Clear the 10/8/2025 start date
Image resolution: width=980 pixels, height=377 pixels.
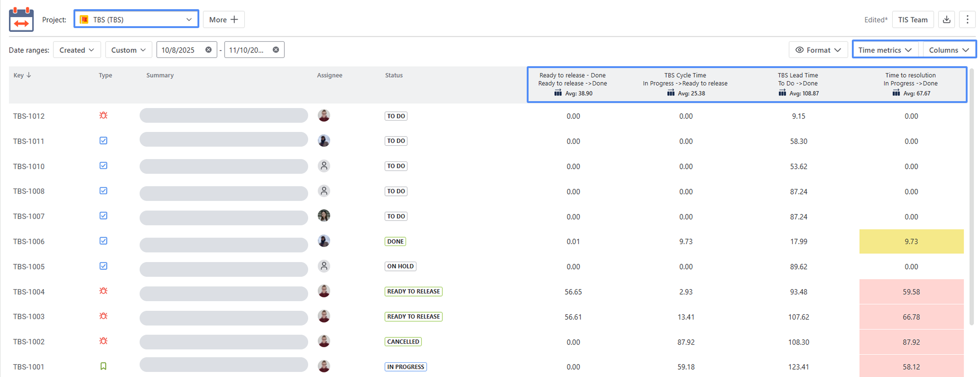208,50
